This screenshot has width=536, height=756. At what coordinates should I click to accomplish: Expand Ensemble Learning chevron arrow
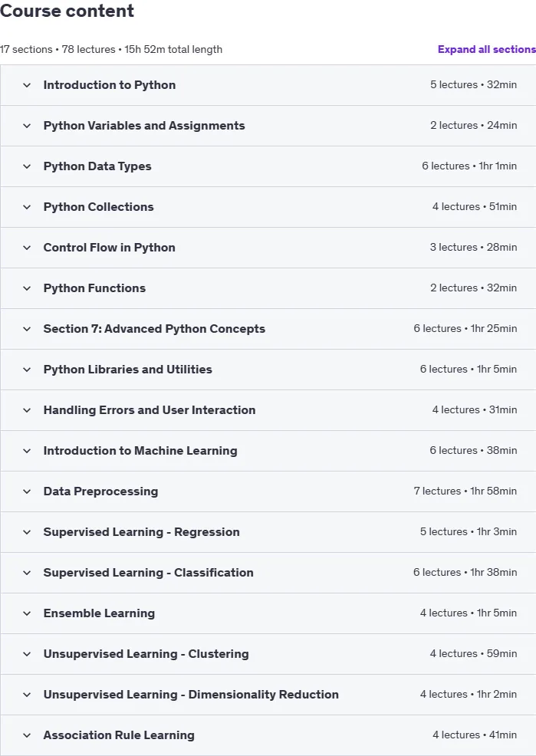tap(27, 613)
